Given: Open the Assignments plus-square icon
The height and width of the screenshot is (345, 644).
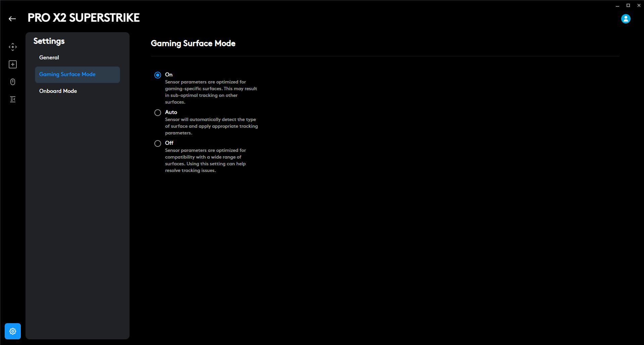Looking at the screenshot, I should (x=13, y=64).
